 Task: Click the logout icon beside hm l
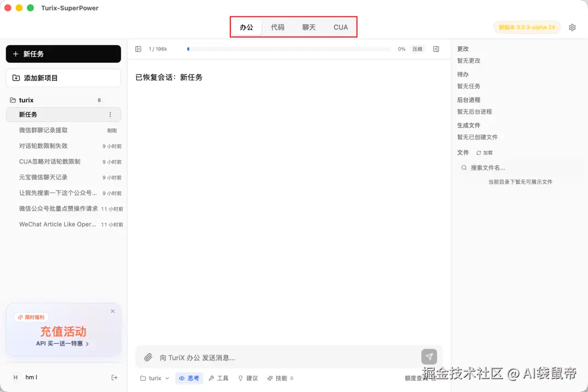coord(114,377)
